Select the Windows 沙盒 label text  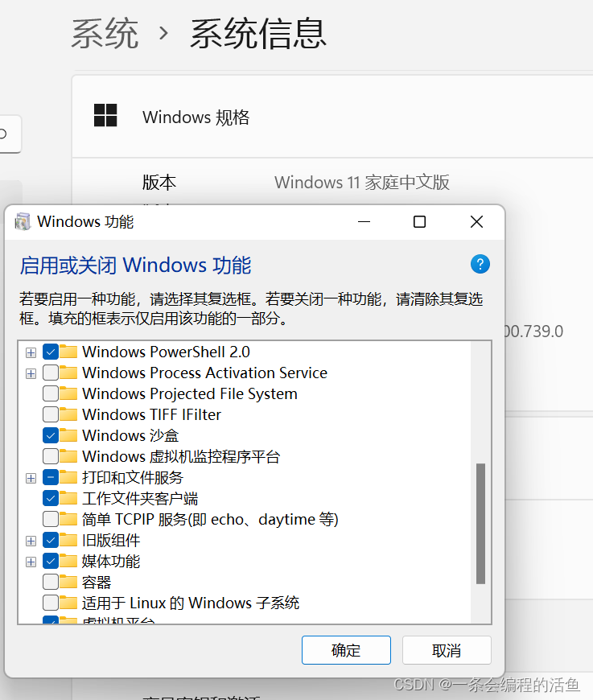coord(131,435)
